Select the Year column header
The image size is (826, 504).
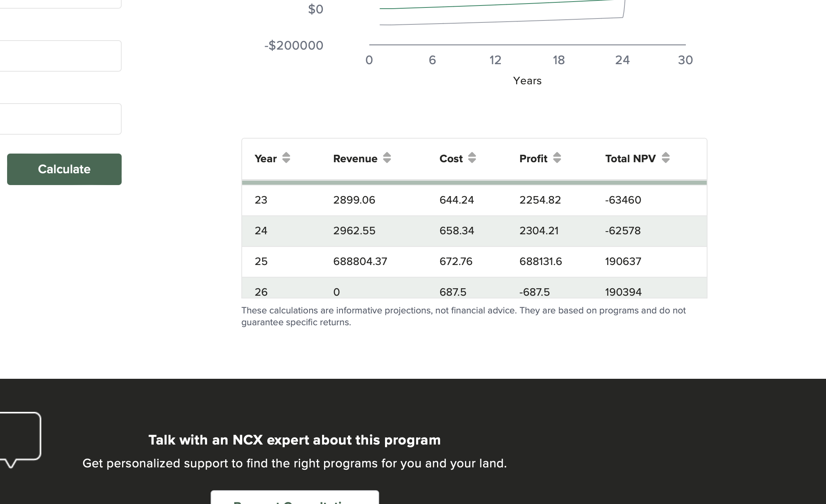pyautogui.click(x=266, y=159)
